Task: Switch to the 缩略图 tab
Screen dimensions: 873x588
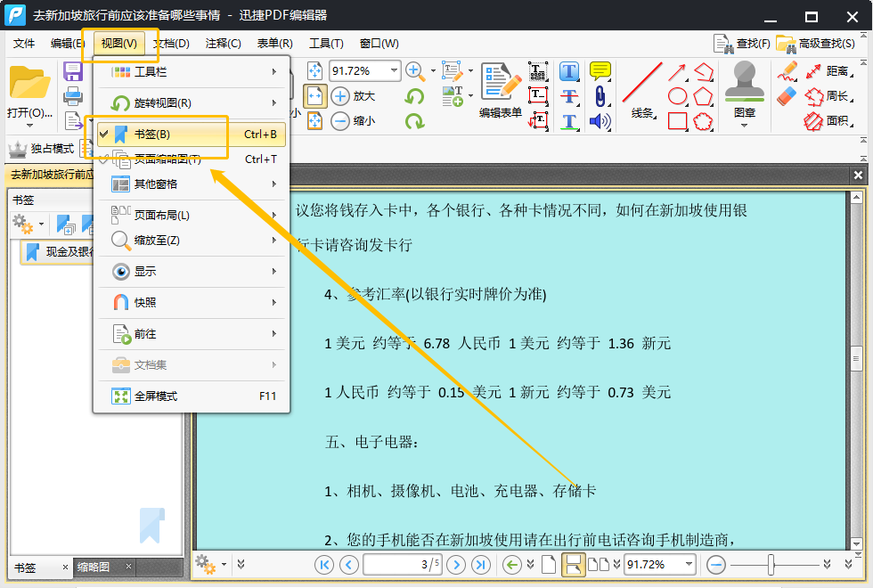Action: (94, 567)
